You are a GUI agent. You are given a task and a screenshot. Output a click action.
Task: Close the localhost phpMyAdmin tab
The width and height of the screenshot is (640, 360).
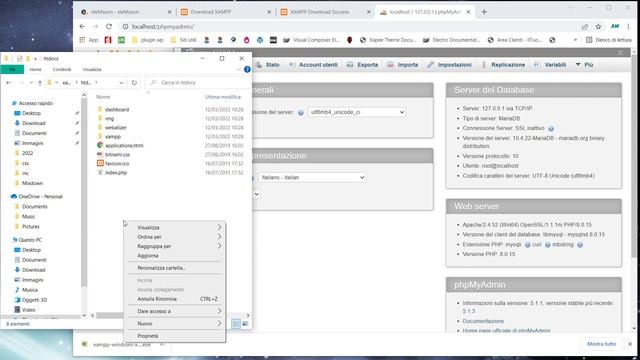click(x=468, y=12)
